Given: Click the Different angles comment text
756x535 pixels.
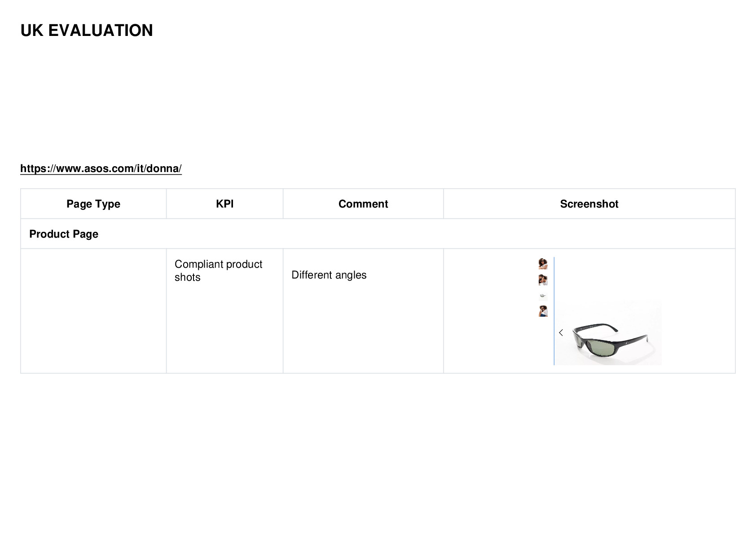Looking at the screenshot, I should [x=329, y=275].
